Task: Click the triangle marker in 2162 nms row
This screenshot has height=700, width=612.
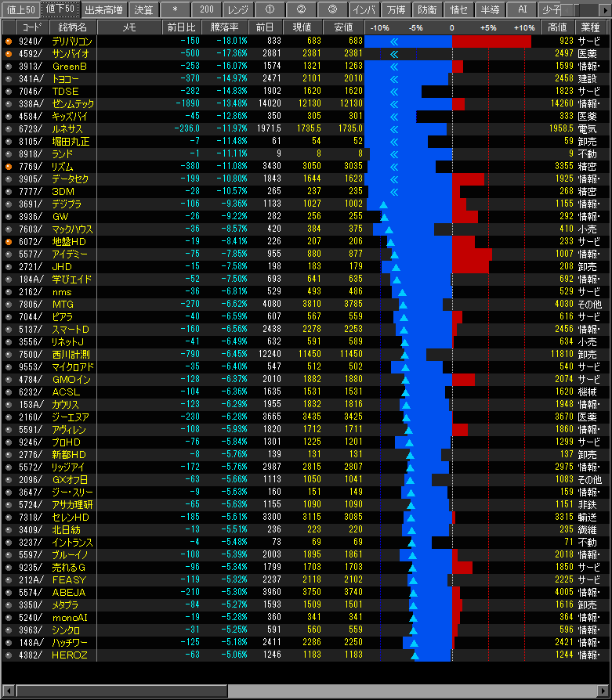Action: tap(402, 292)
